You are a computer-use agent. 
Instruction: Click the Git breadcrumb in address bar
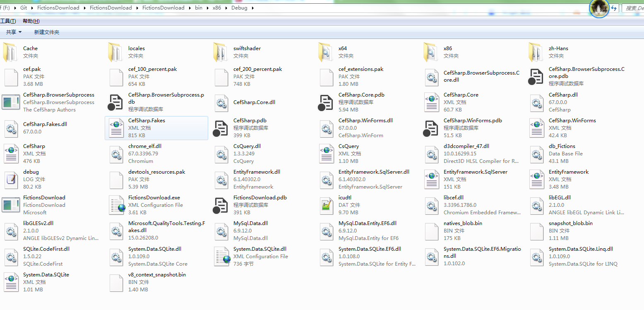tap(24, 8)
